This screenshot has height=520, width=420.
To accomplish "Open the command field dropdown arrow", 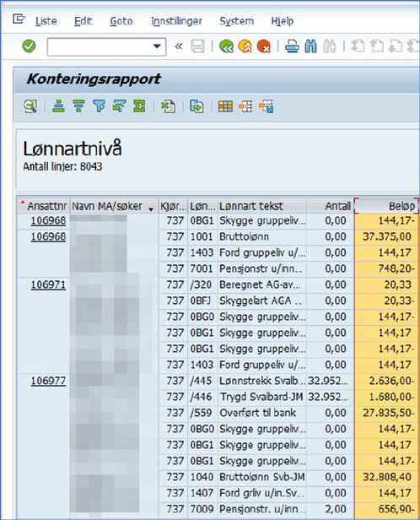I will point(157,46).
